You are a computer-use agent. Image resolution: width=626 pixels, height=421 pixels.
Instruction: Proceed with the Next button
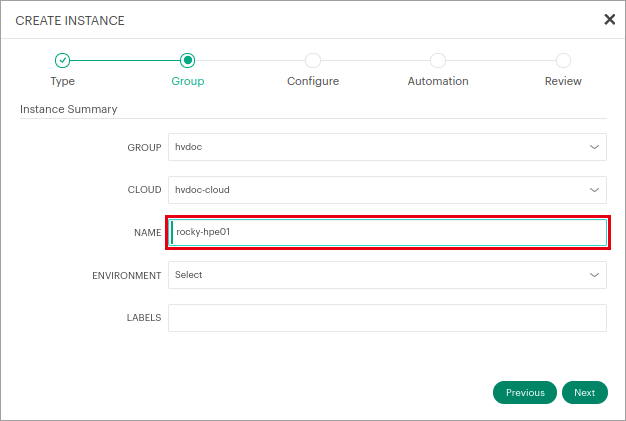[584, 393]
